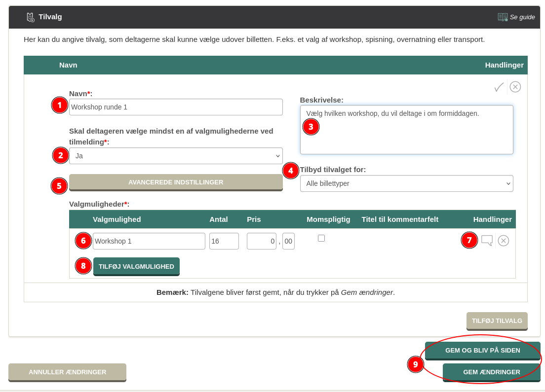Click the Tilvalg header icon
This screenshot has height=392, width=545.
click(31, 17)
